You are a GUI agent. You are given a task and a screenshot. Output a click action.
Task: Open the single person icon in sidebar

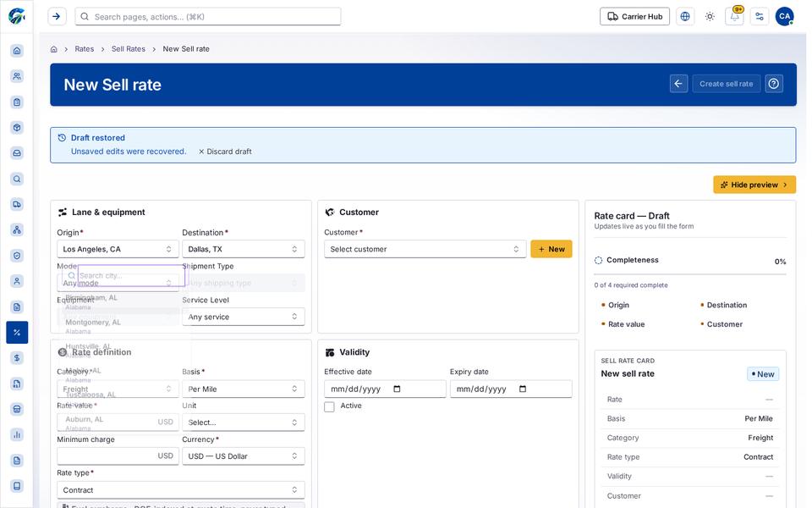point(17,281)
